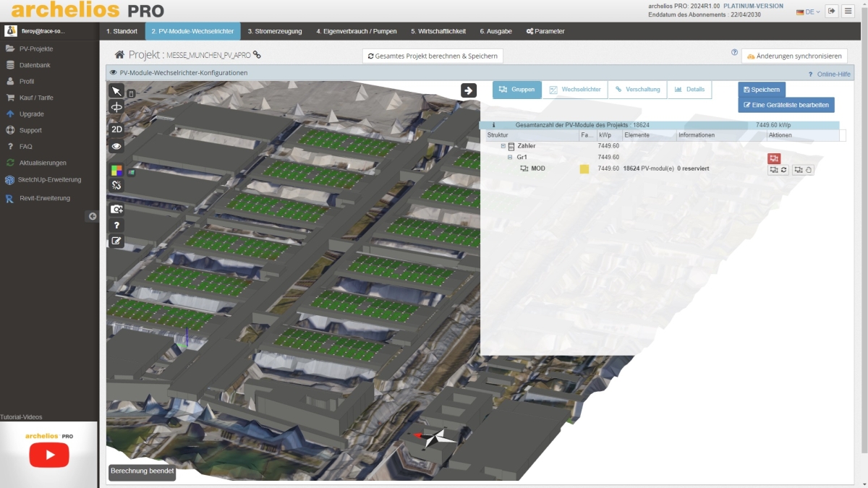Open the Details tab
The image size is (868, 488).
[689, 90]
